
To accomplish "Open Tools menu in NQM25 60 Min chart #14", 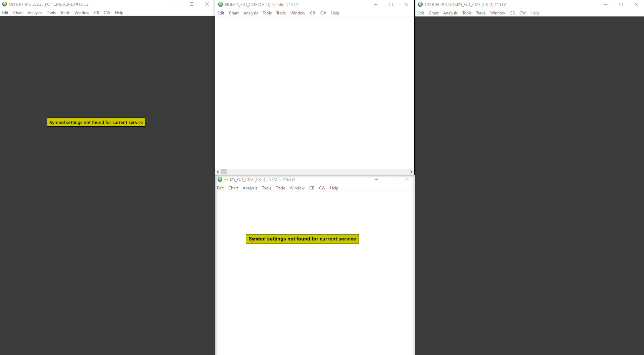I will 267,13.
